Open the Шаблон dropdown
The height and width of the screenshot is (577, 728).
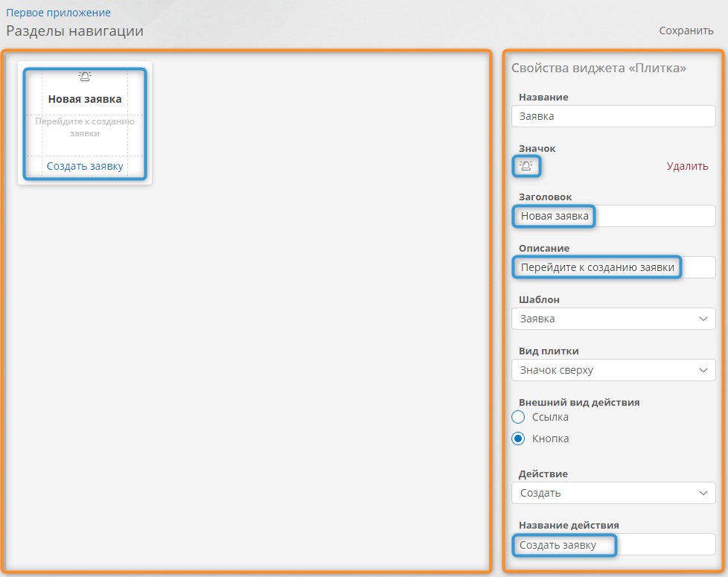[613, 319]
